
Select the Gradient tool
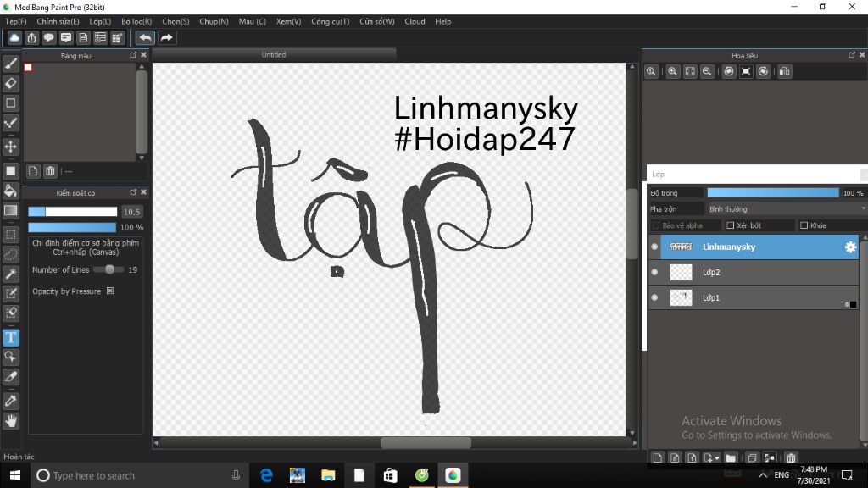pos(10,211)
